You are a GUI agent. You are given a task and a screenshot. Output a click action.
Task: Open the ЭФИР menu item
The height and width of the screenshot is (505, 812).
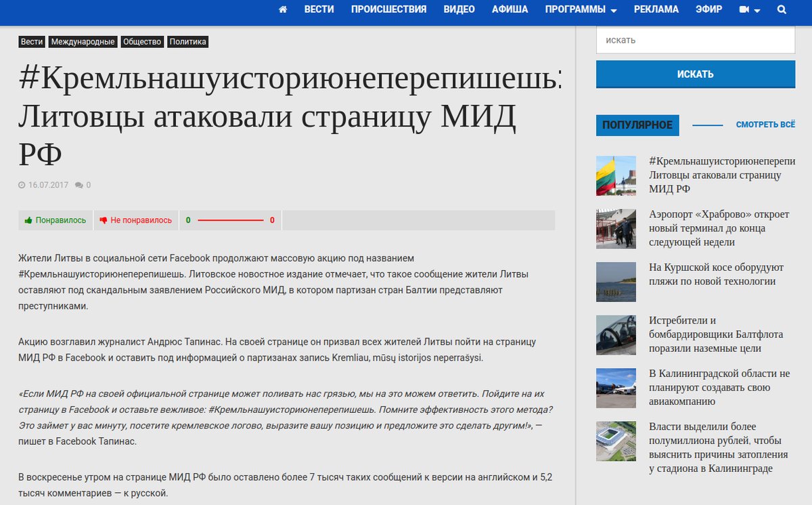pos(709,9)
